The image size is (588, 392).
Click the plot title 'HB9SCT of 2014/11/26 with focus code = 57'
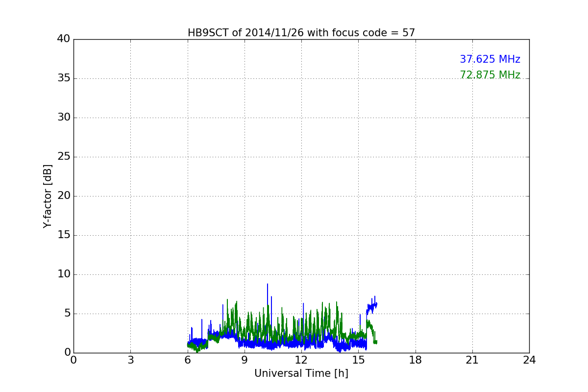point(301,33)
